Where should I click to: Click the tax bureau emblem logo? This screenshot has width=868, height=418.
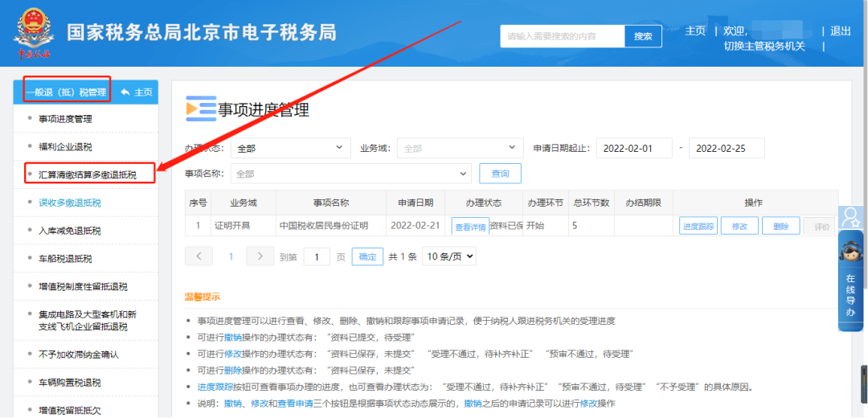point(33,33)
